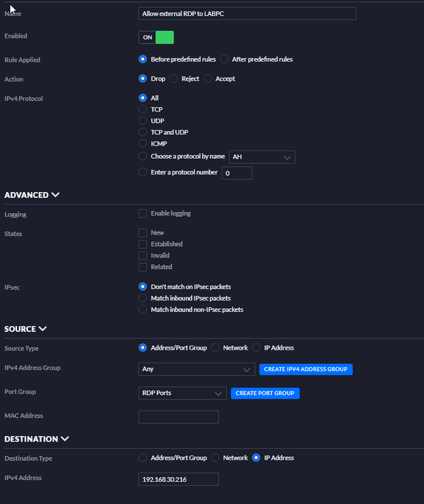Select ICMP protocol option

[x=142, y=144]
